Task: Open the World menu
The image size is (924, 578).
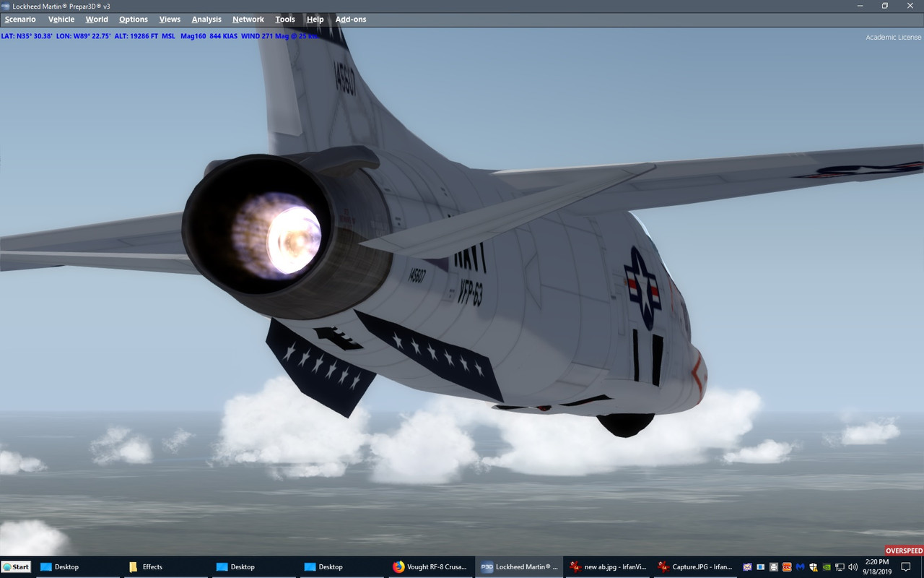Action: (x=97, y=20)
